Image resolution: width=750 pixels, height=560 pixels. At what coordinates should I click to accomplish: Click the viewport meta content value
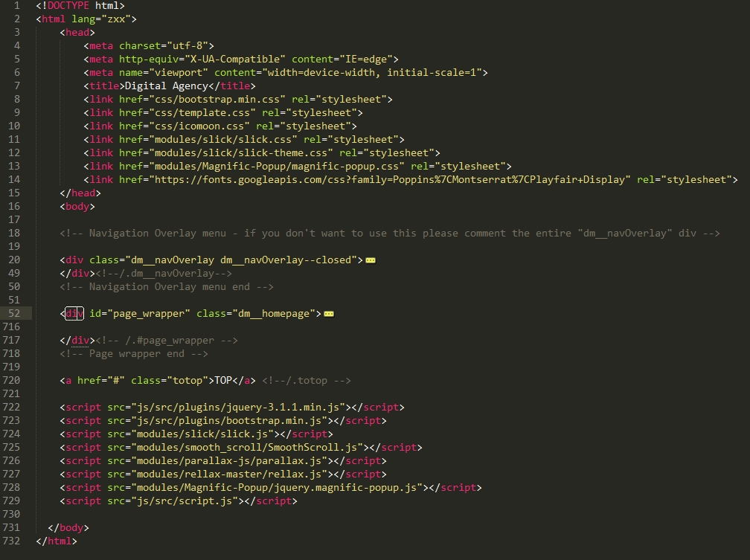pos(372,73)
